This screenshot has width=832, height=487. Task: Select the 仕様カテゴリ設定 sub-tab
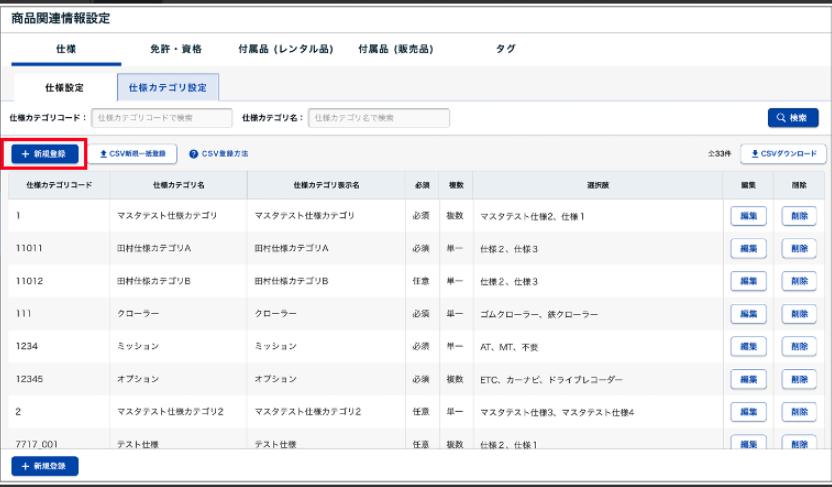click(168, 87)
